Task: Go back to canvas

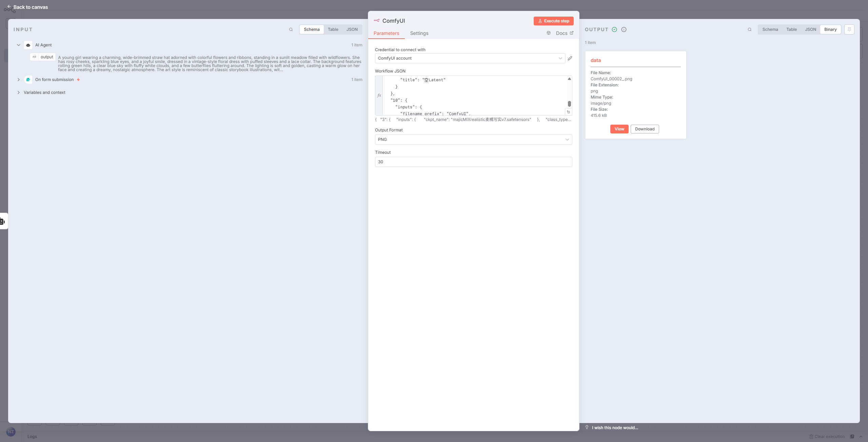Action: point(27,7)
